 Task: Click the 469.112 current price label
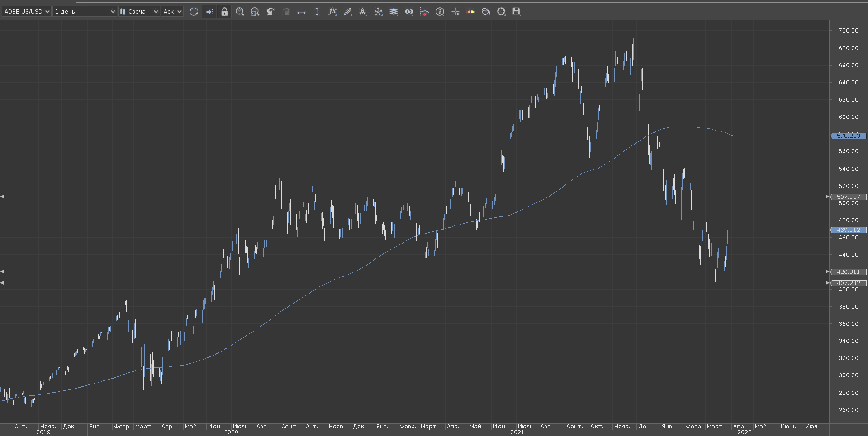click(849, 230)
